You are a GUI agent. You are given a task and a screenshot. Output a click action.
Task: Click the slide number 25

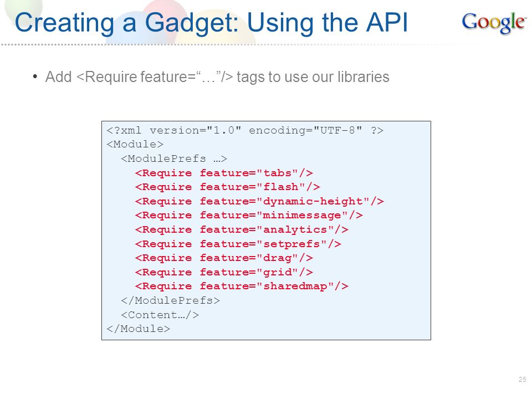522,379
